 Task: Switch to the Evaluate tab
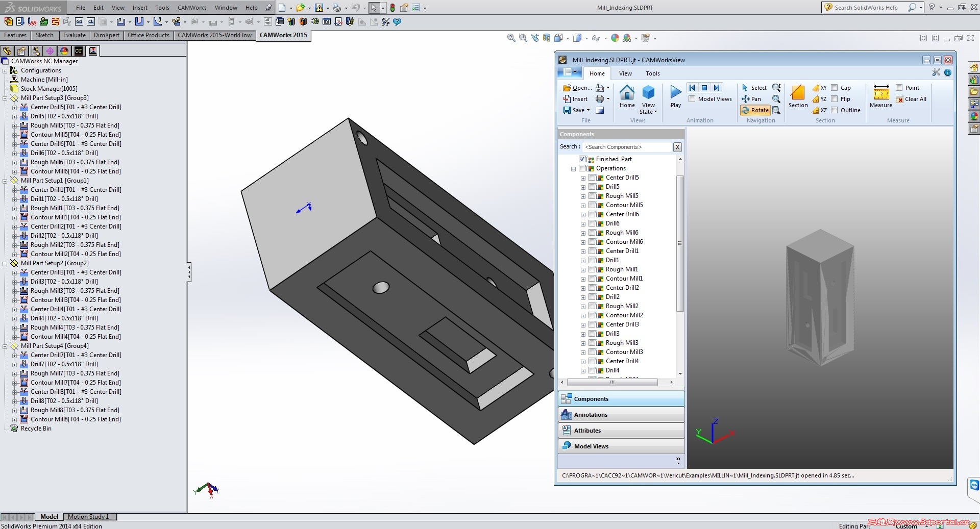[75, 35]
